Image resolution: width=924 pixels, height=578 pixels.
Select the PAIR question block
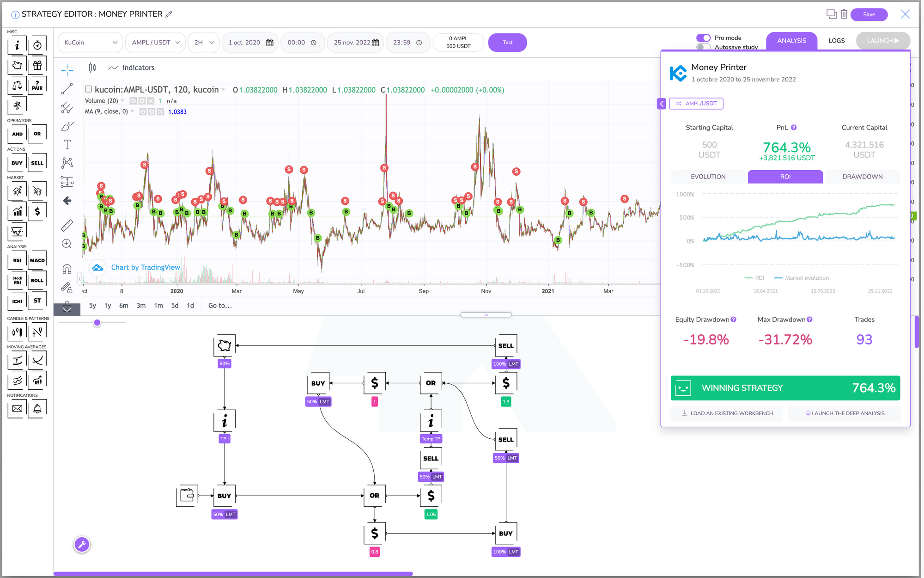tap(37, 86)
